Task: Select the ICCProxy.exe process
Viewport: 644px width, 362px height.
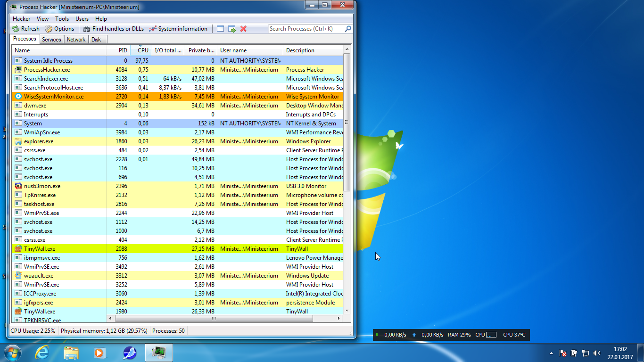Action: [x=178, y=294]
